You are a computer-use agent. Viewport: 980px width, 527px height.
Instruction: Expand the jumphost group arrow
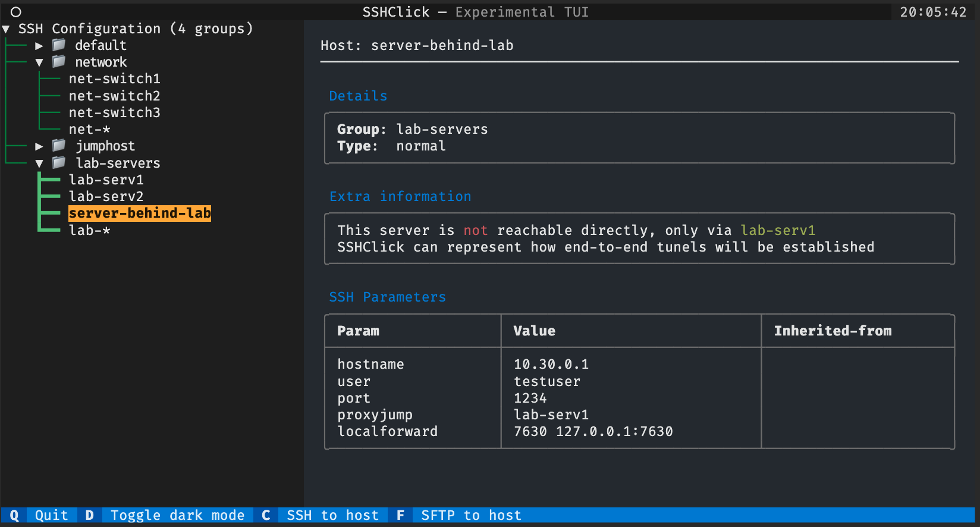(x=39, y=146)
